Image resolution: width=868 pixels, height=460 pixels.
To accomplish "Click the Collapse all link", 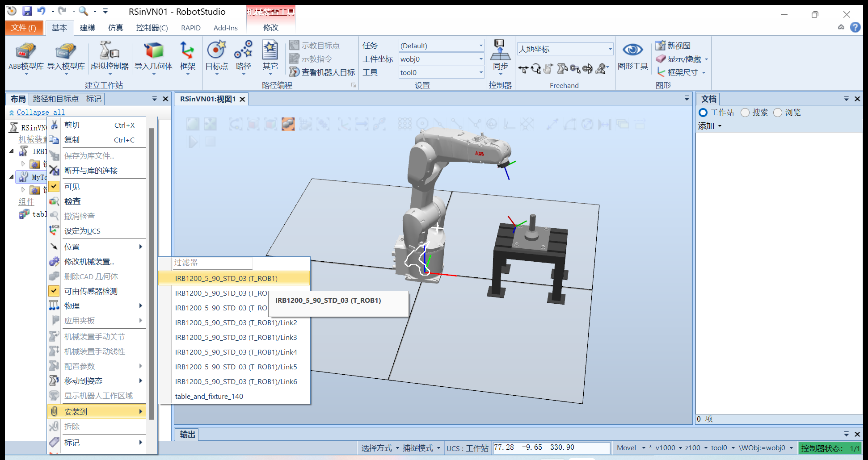I will [x=41, y=113].
